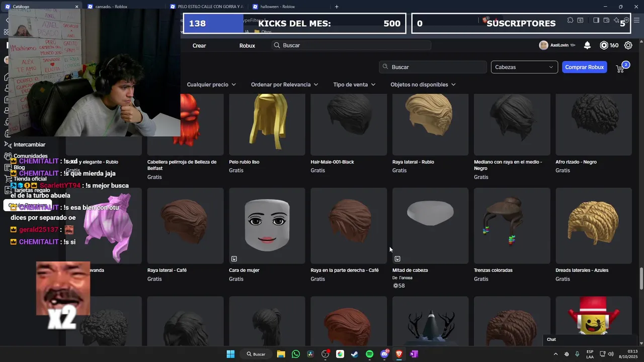
Task: Expand the Tipo de venta filter
Action: click(354, 84)
